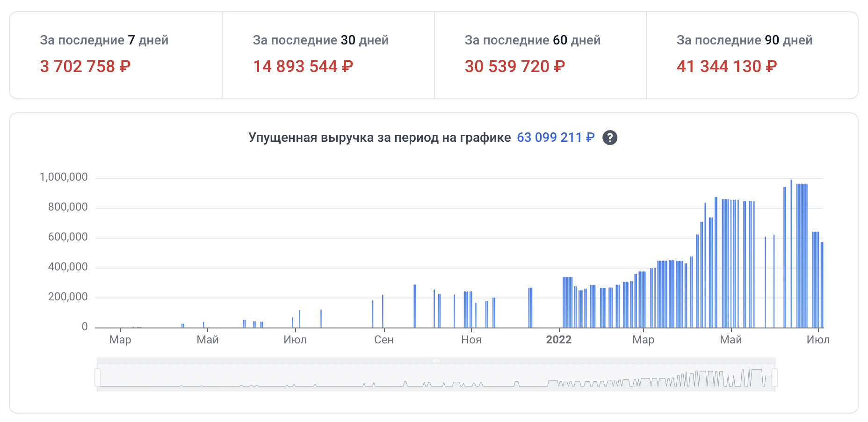Click the 1,000,000 y-axis label

(64, 177)
